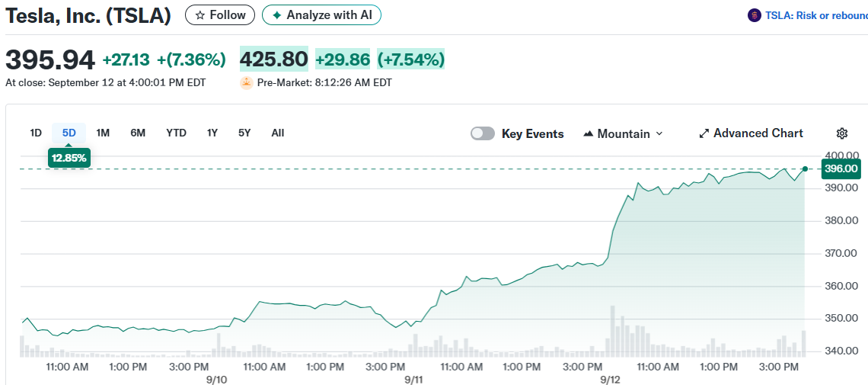Click the green dot ending the price line

pyautogui.click(x=805, y=169)
